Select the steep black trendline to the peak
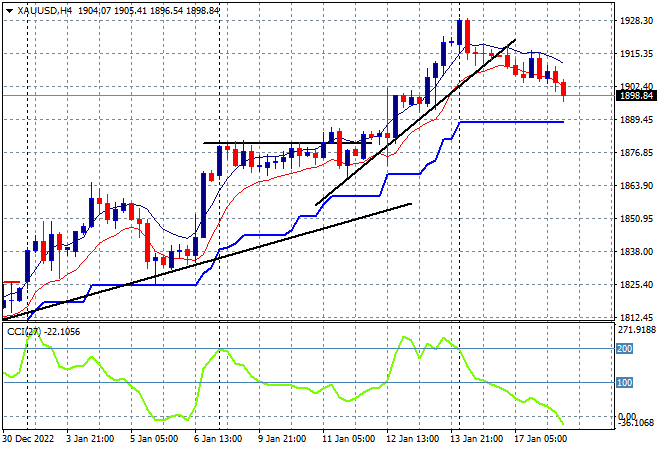The width and height of the screenshot is (660, 450). click(x=416, y=122)
